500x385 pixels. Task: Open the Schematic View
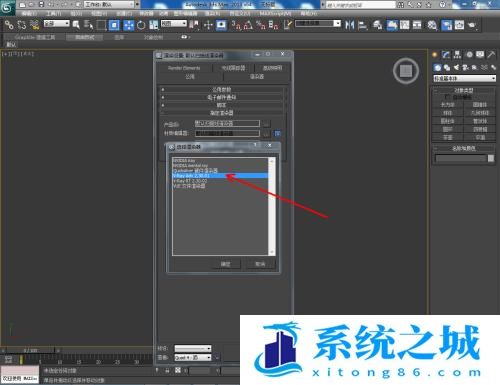417,25
